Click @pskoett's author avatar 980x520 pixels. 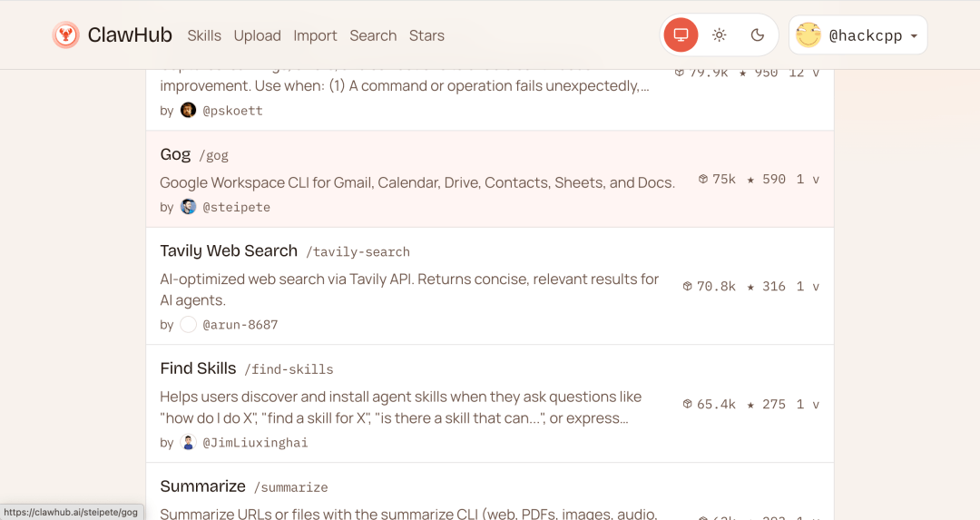coord(189,110)
